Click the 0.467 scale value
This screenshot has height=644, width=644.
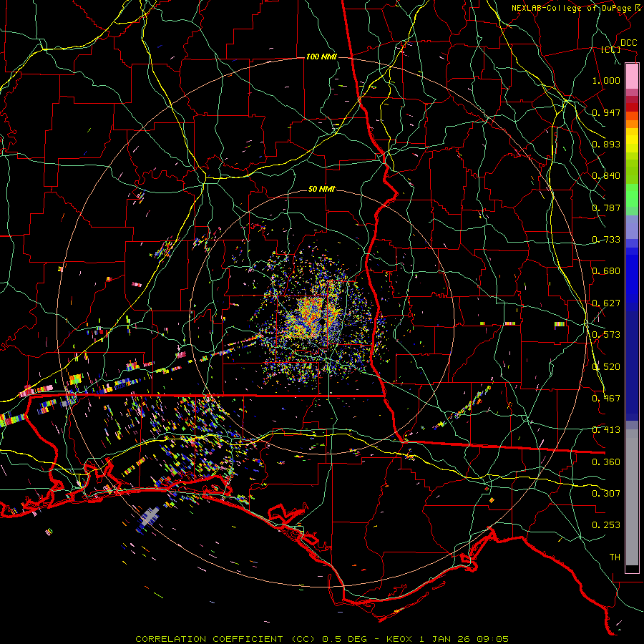pos(606,399)
